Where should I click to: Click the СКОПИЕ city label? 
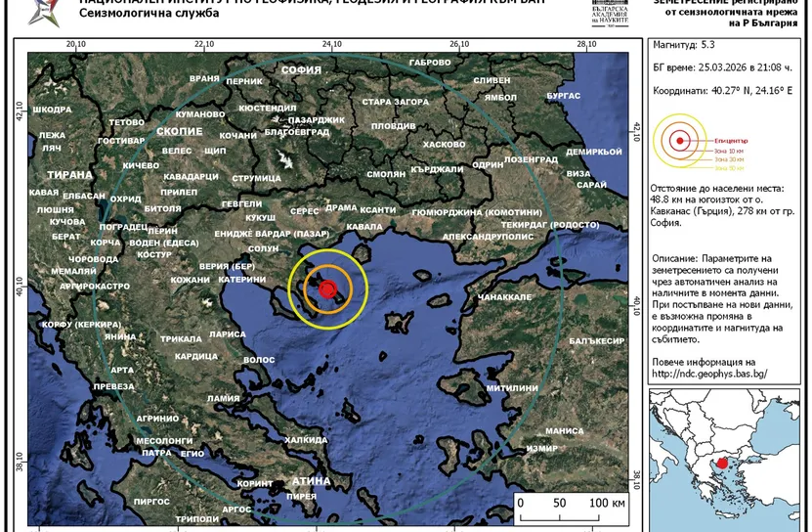coord(179,130)
